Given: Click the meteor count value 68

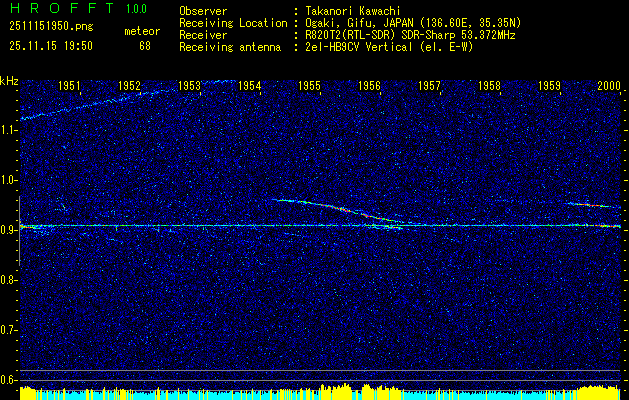Looking at the screenshot, I should (145, 45).
